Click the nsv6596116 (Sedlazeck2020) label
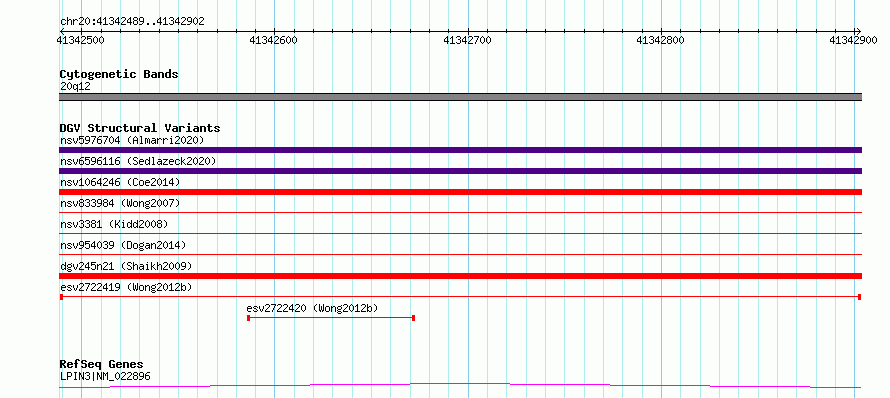 tap(138, 161)
